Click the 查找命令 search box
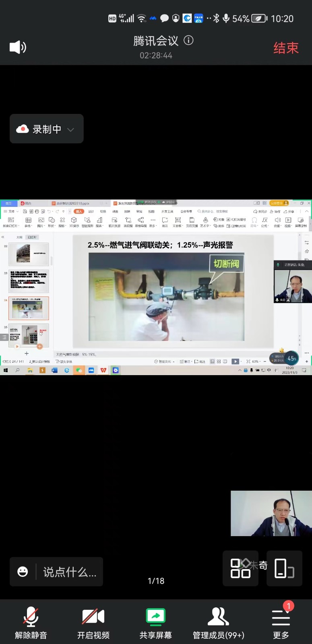This screenshot has height=644, width=312. click(x=213, y=211)
